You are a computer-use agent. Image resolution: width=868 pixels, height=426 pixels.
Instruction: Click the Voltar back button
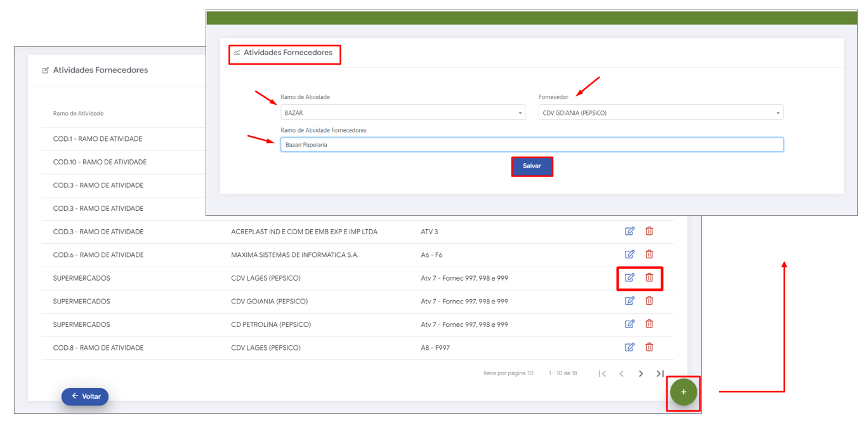click(x=85, y=396)
